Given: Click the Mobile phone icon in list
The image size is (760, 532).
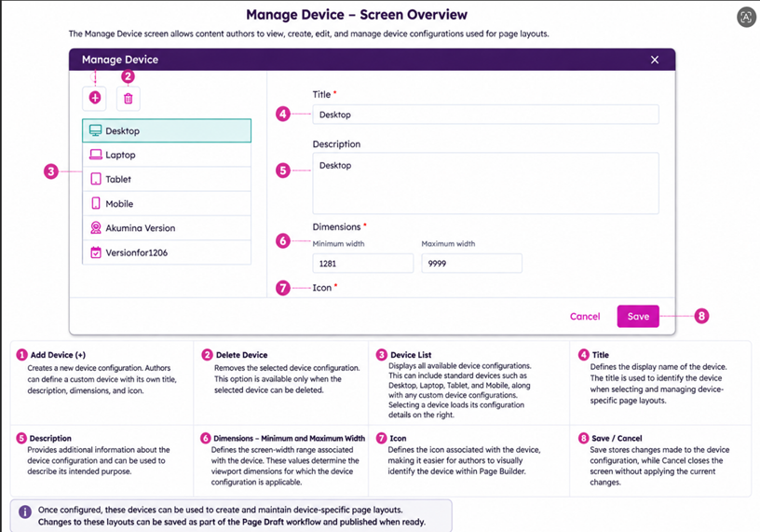Looking at the screenshot, I should tap(96, 203).
